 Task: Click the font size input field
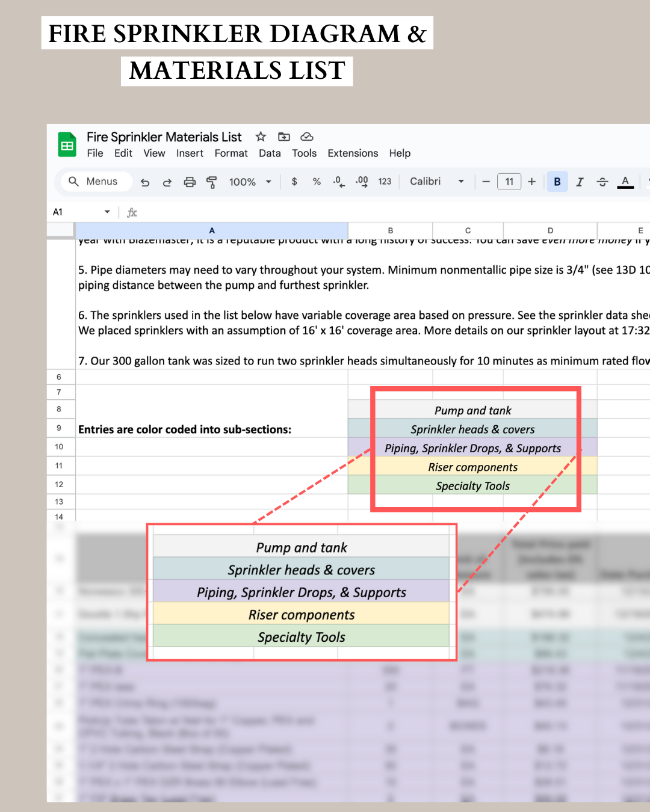click(x=509, y=182)
